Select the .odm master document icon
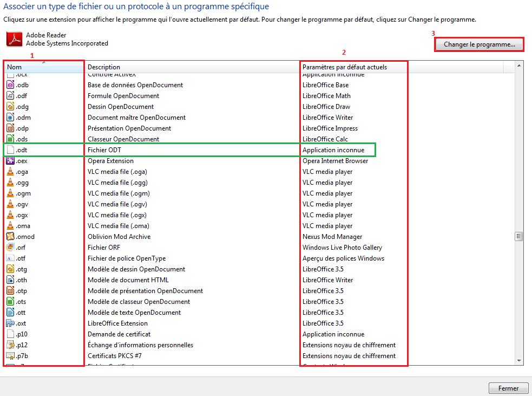 (x=10, y=118)
